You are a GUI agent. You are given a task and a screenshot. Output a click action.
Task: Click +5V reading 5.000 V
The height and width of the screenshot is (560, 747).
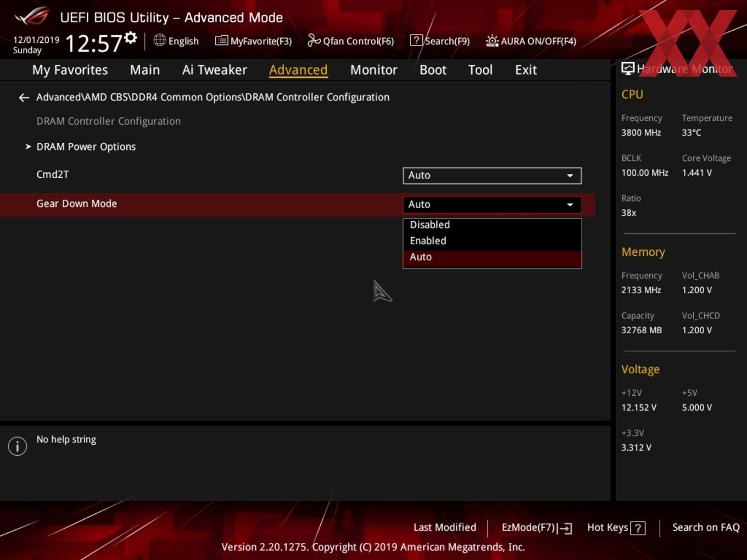tap(696, 407)
